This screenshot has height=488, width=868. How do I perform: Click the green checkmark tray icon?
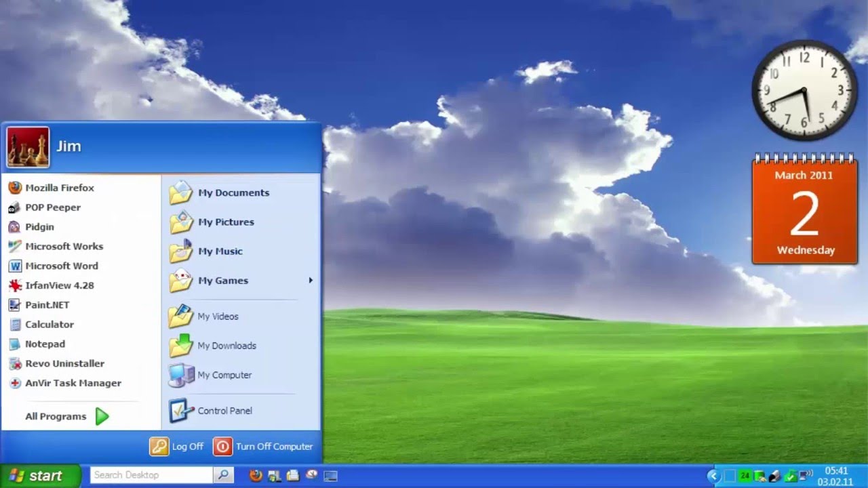click(x=791, y=476)
